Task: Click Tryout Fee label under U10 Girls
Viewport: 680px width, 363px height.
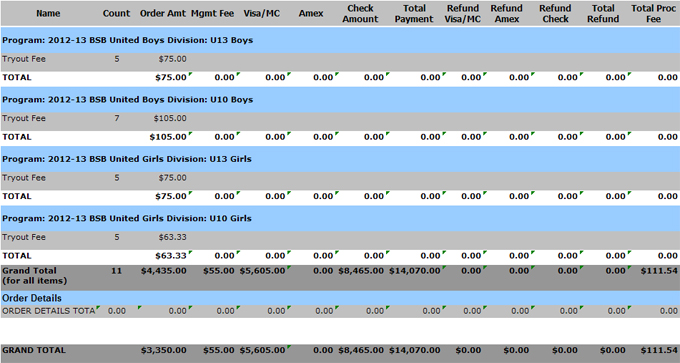Action: click(x=24, y=237)
